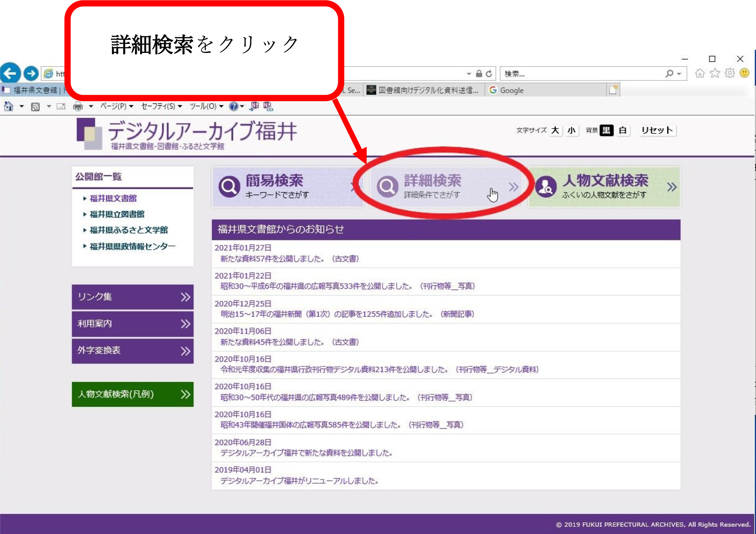Click 人物文献検索 person icon
Screen dimensions: 756x534
coord(546,187)
